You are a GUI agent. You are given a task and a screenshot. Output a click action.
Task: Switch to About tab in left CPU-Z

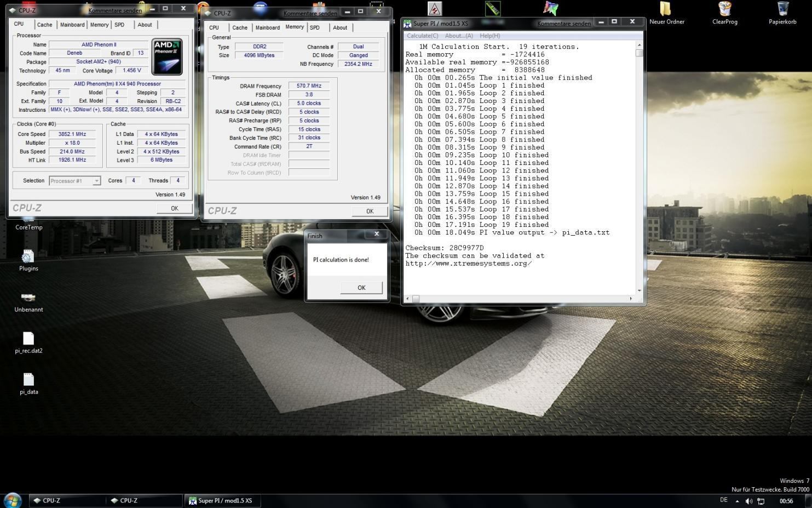(145, 25)
